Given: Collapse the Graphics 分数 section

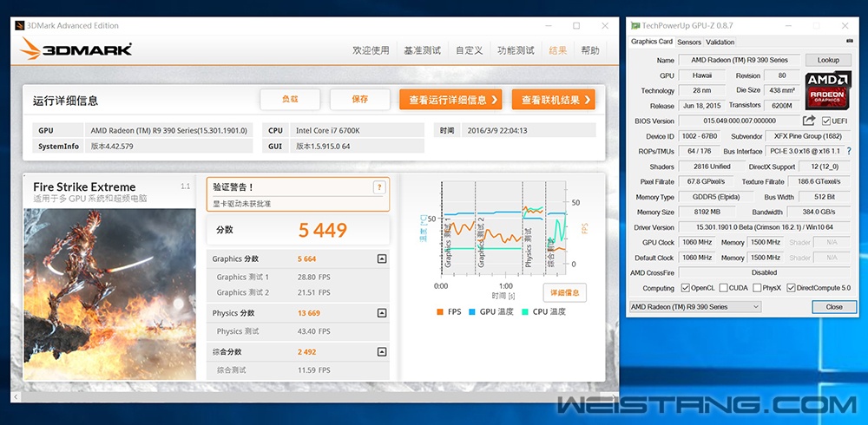Looking at the screenshot, I should click(x=381, y=258).
